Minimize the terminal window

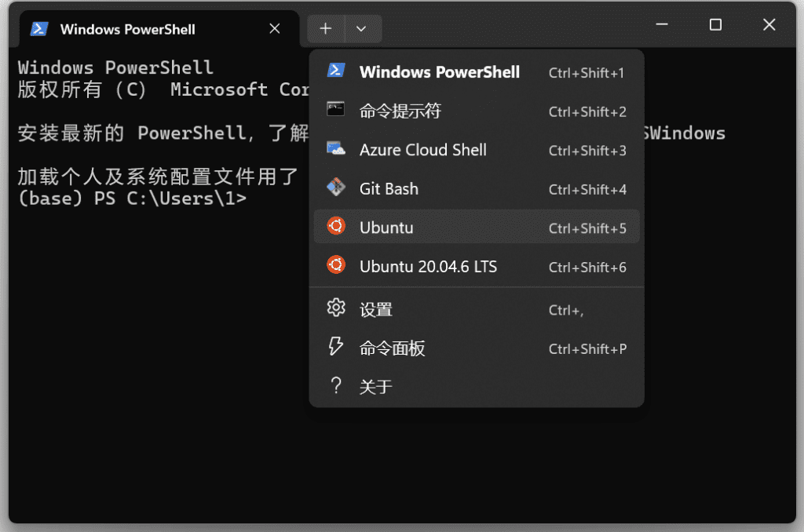point(662,25)
